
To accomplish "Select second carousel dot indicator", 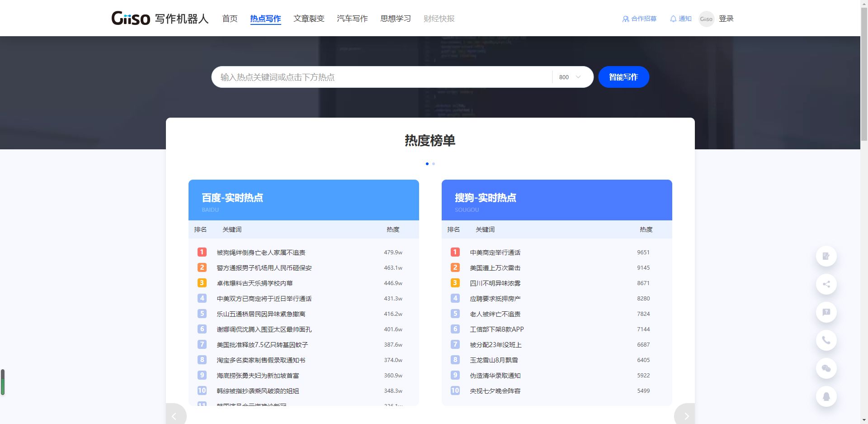I will pyautogui.click(x=434, y=164).
